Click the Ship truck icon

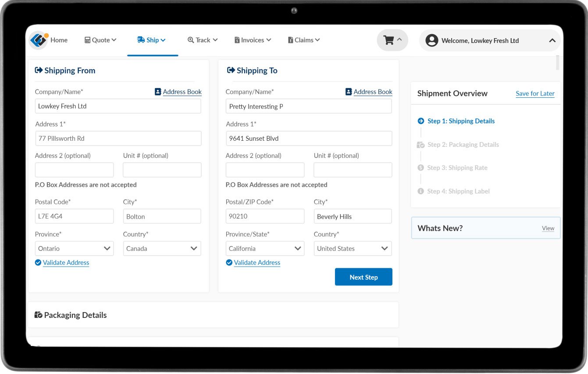point(141,40)
